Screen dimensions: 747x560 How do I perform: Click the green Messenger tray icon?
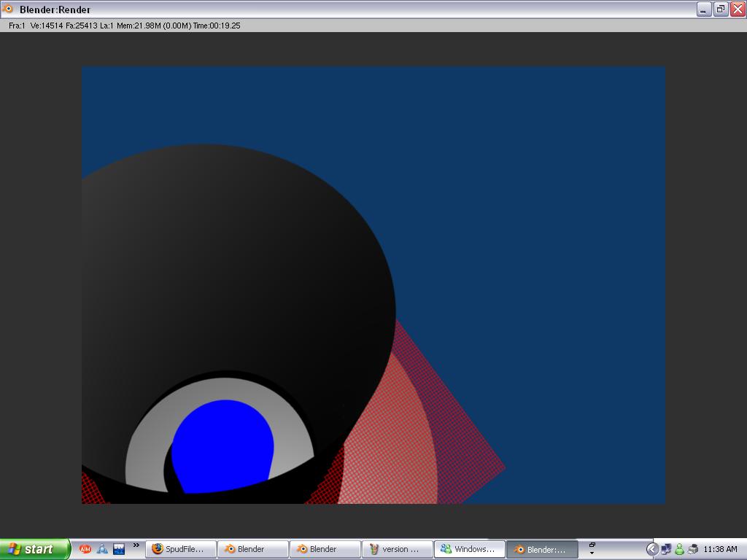coord(679,549)
